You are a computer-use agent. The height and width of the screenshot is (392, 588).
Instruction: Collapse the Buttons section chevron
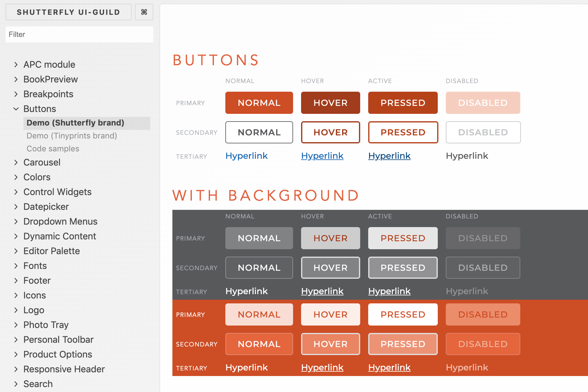16,109
